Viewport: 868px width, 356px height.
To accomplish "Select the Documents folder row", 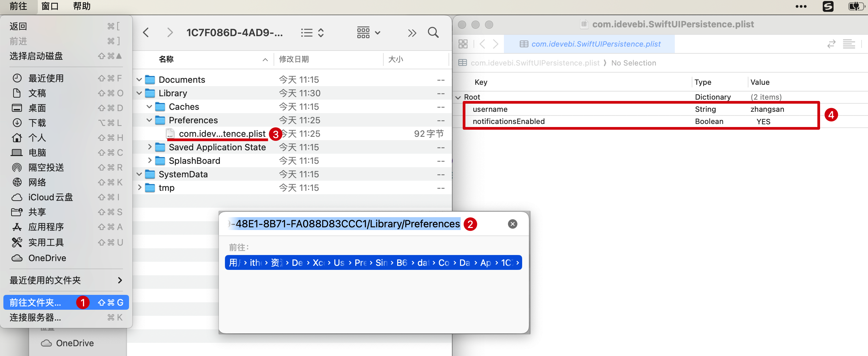I will click(x=292, y=80).
